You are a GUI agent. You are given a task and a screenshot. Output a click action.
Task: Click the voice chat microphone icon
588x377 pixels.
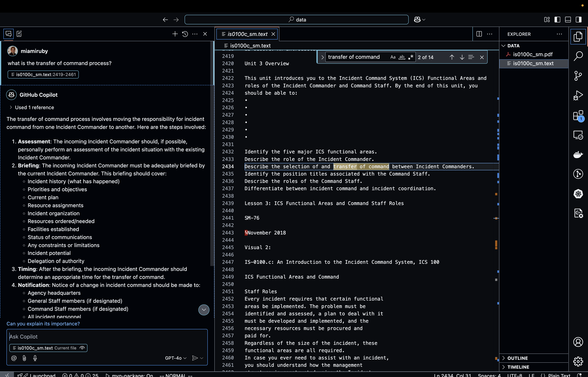[x=35, y=358]
